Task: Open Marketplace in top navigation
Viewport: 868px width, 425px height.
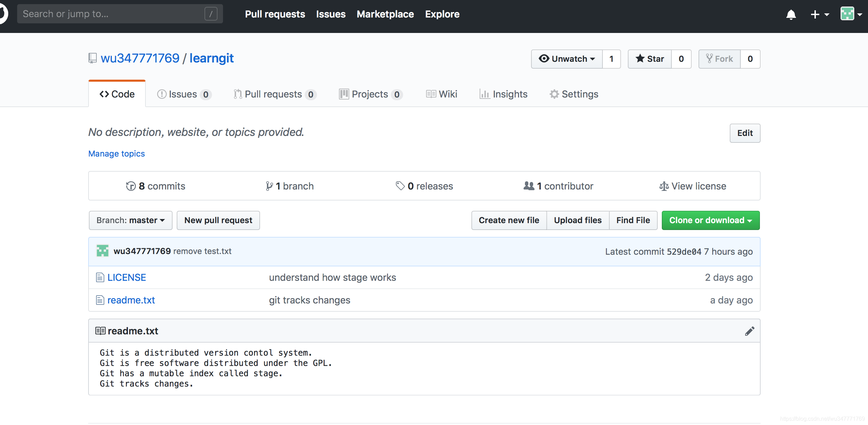Action: [x=385, y=14]
